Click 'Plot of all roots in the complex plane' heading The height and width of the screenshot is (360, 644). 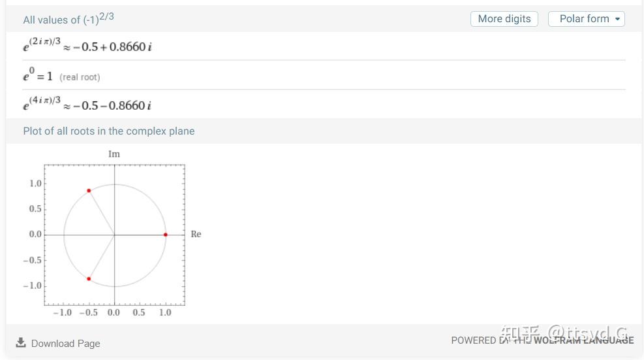[x=109, y=131]
